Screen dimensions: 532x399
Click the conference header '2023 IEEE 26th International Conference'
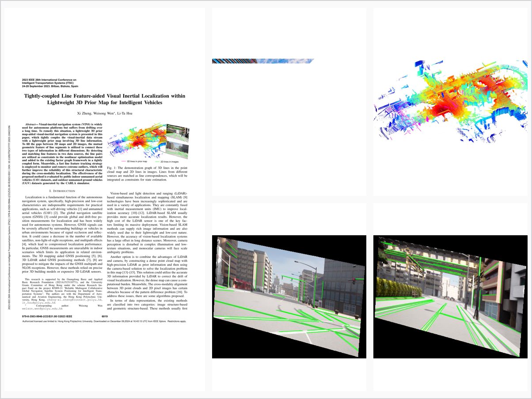coord(49,83)
